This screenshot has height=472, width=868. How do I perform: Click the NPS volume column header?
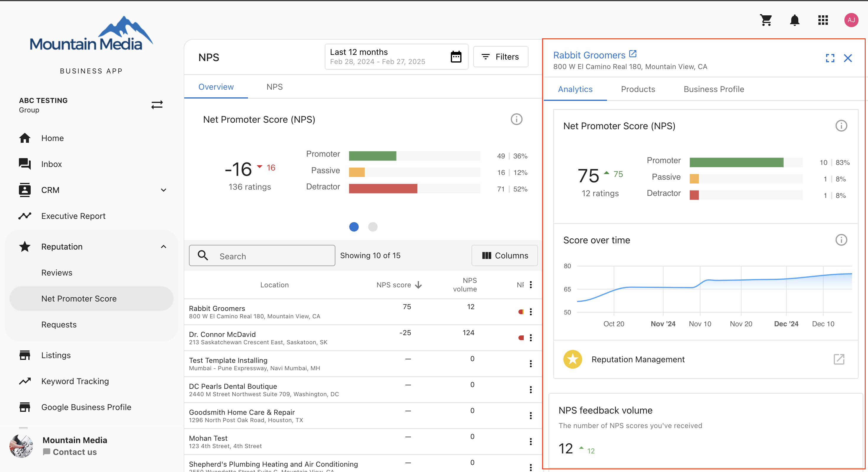click(x=465, y=285)
